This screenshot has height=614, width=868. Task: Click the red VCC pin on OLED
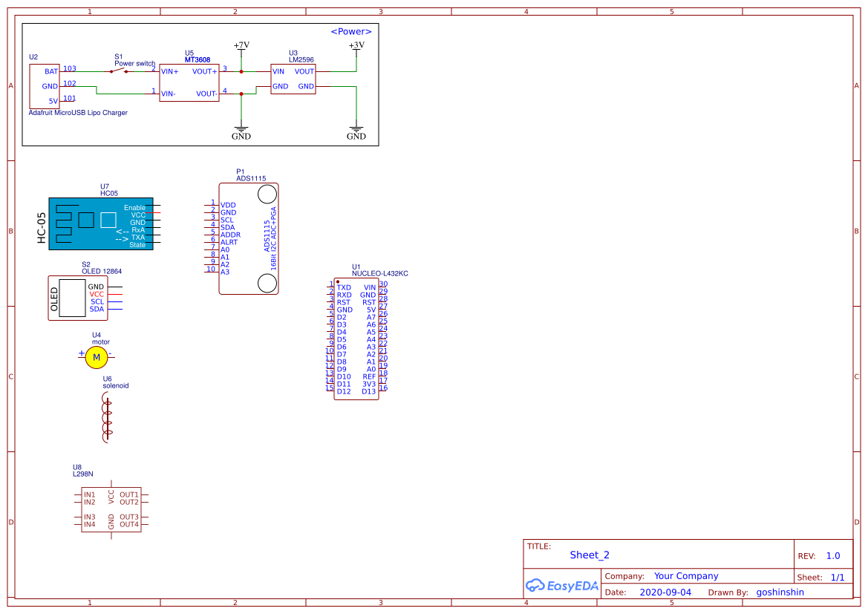97,294
